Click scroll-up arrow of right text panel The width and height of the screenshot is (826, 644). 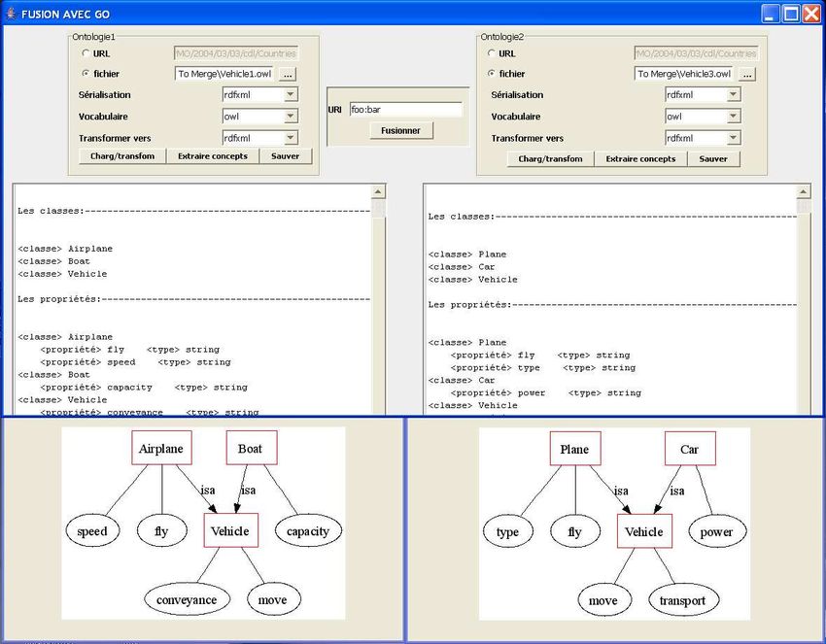pos(804,192)
